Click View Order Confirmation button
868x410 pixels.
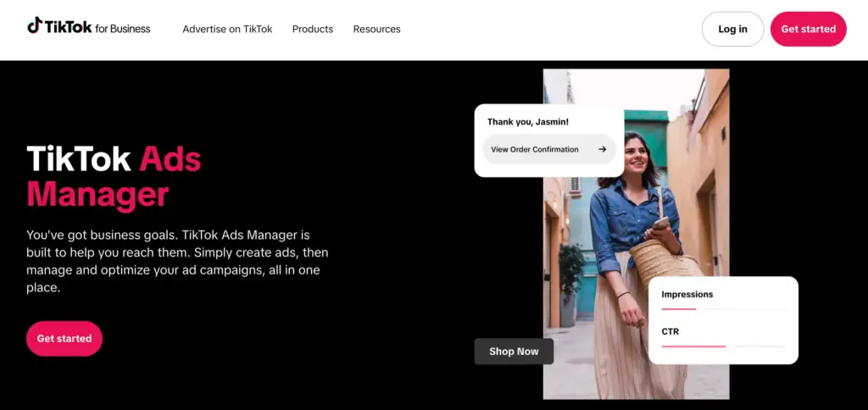pyautogui.click(x=549, y=149)
